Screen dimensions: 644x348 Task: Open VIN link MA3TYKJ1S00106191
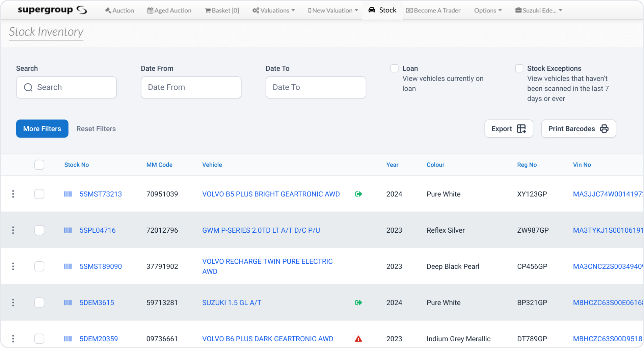608,230
